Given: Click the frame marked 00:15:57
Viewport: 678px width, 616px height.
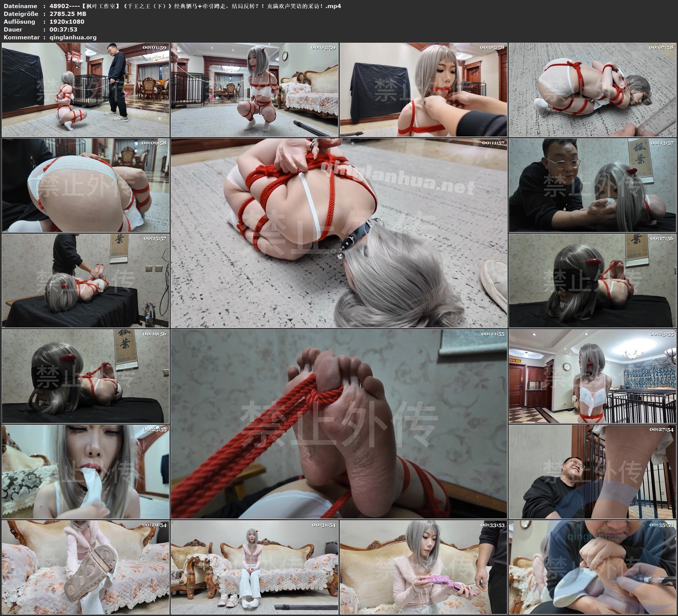Looking at the screenshot, I should point(85,280).
